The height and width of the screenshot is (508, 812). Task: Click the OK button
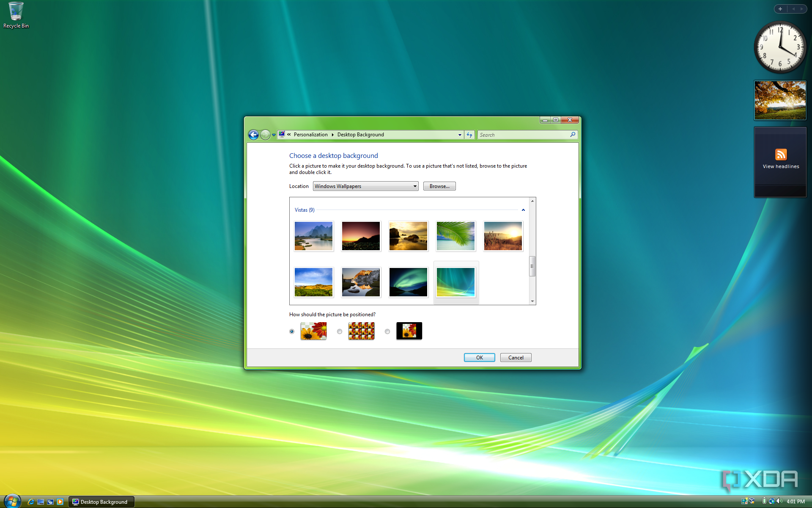(479, 358)
